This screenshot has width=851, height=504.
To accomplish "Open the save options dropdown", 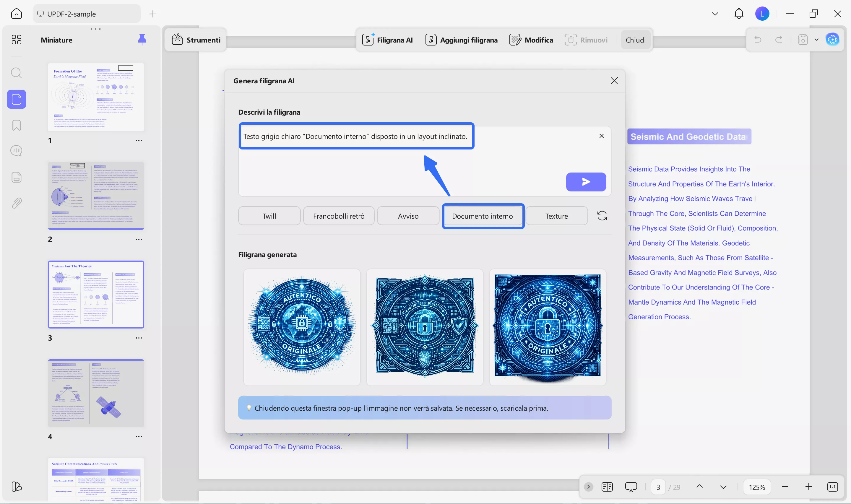I will pyautogui.click(x=816, y=39).
